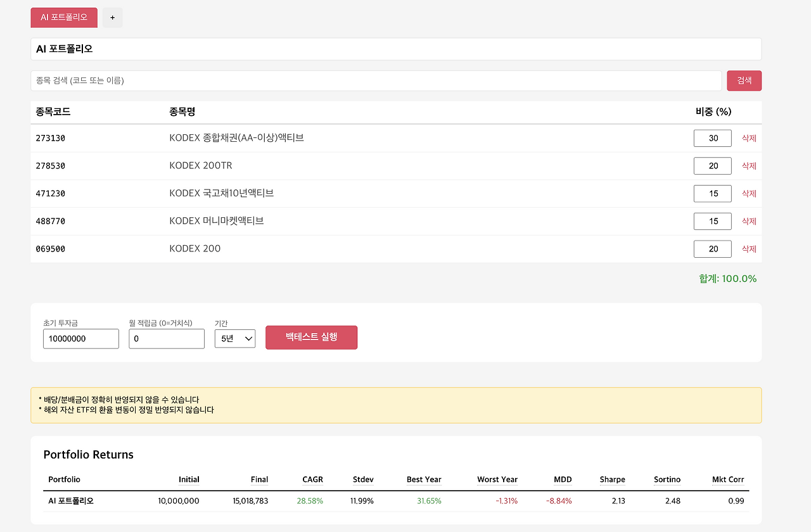Delete the KODEX 국고채10년액티브 row
This screenshot has height=532, width=811.
749,194
